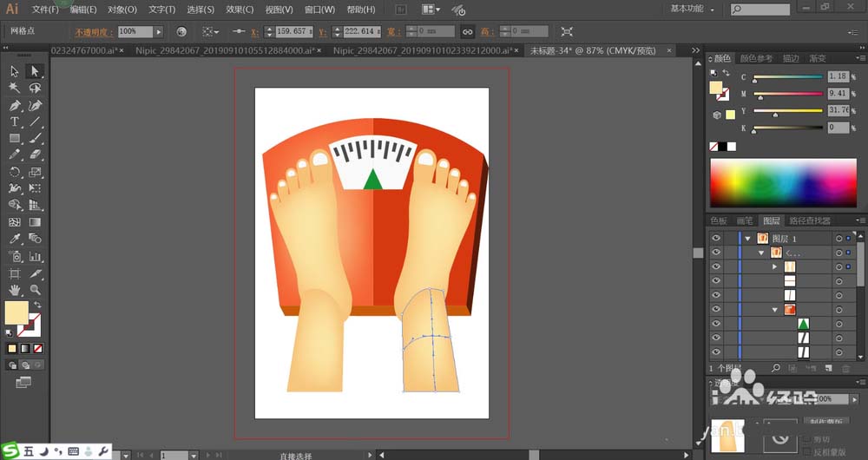Image resolution: width=868 pixels, height=460 pixels.
Task: Click the 不透明度 orange label link
Action: coord(93,31)
